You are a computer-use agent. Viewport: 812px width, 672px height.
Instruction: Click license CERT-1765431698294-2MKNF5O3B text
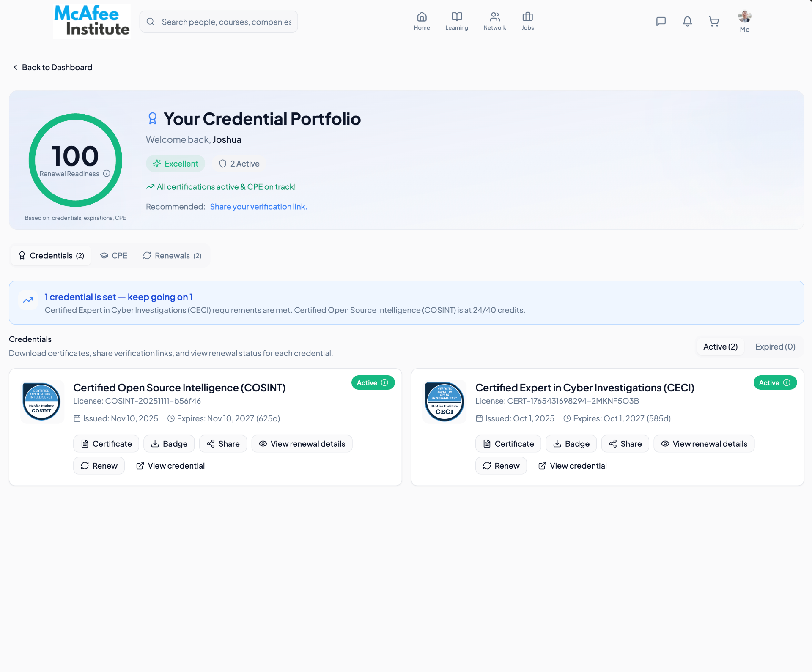click(x=557, y=401)
